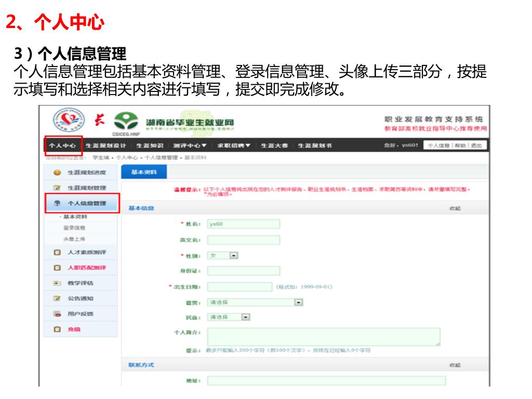The height and width of the screenshot is (399, 532).
Task: Open the 籍贯 dropdown
Action: tap(255, 302)
